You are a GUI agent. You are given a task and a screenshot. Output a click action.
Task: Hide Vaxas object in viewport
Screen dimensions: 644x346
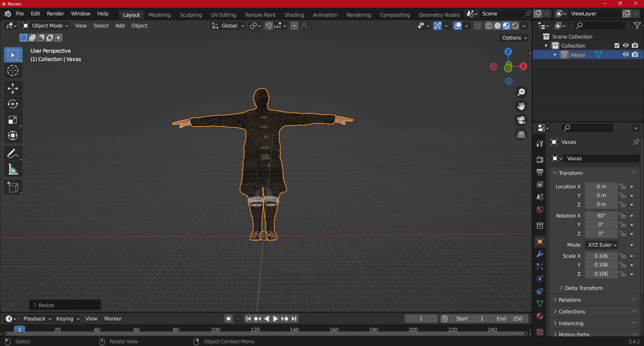(x=626, y=55)
